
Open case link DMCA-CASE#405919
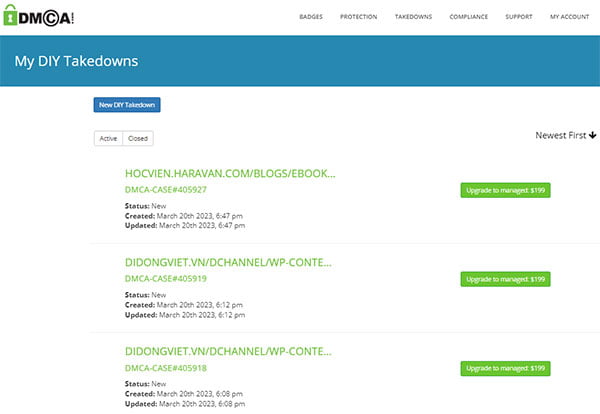point(166,279)
